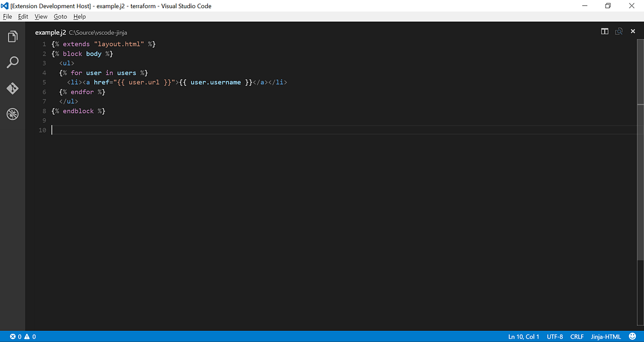Viewport: 644px width, 342px height.
Task: Open the File menu
Action: (8, 16)
